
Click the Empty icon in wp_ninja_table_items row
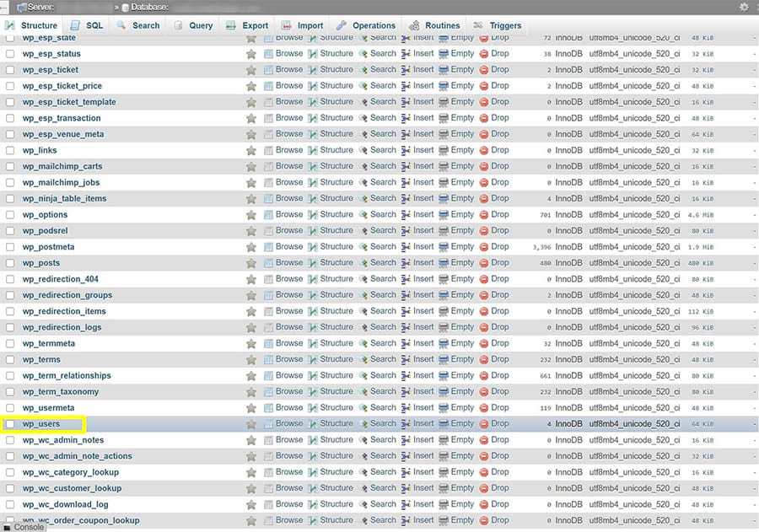pyautogui.click(x=444, y=199)
